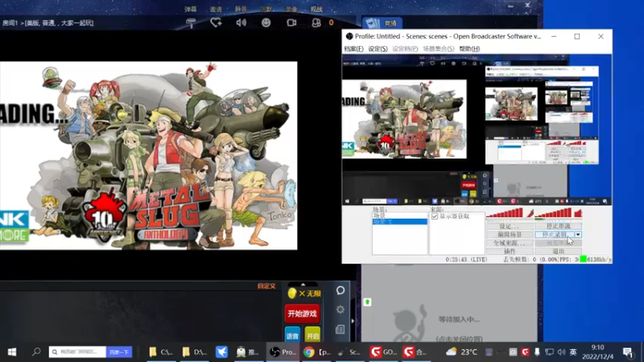Click the OBS preview area

(x=477, y=130)
